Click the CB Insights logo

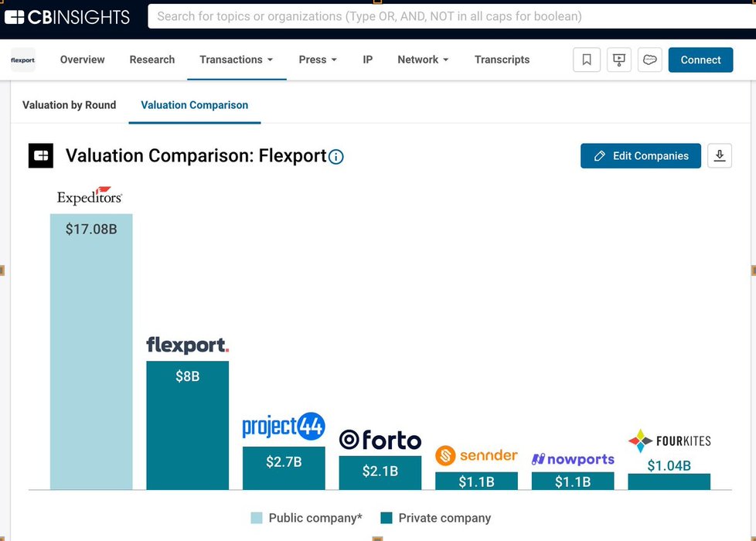(70, 15)
